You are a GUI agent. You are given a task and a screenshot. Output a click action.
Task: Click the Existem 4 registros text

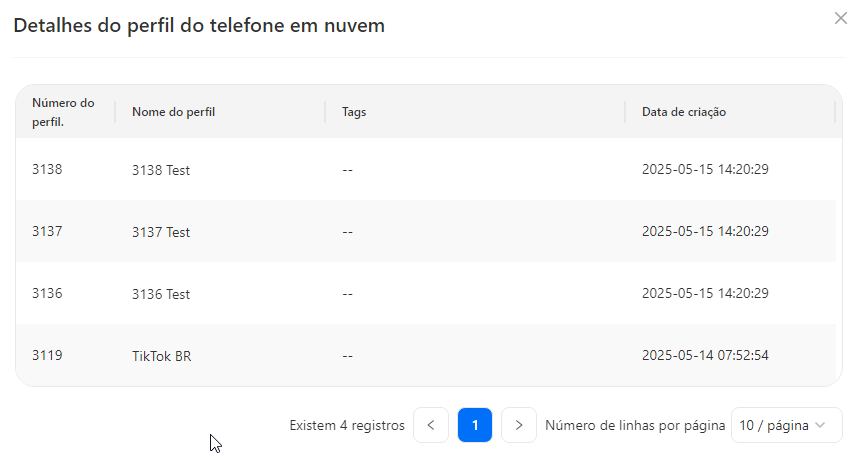click(x=347, y=426)
